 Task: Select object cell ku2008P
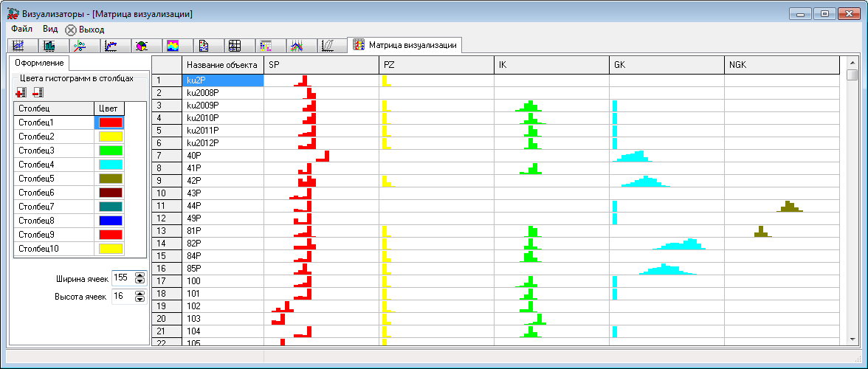[x=223, y=93]
